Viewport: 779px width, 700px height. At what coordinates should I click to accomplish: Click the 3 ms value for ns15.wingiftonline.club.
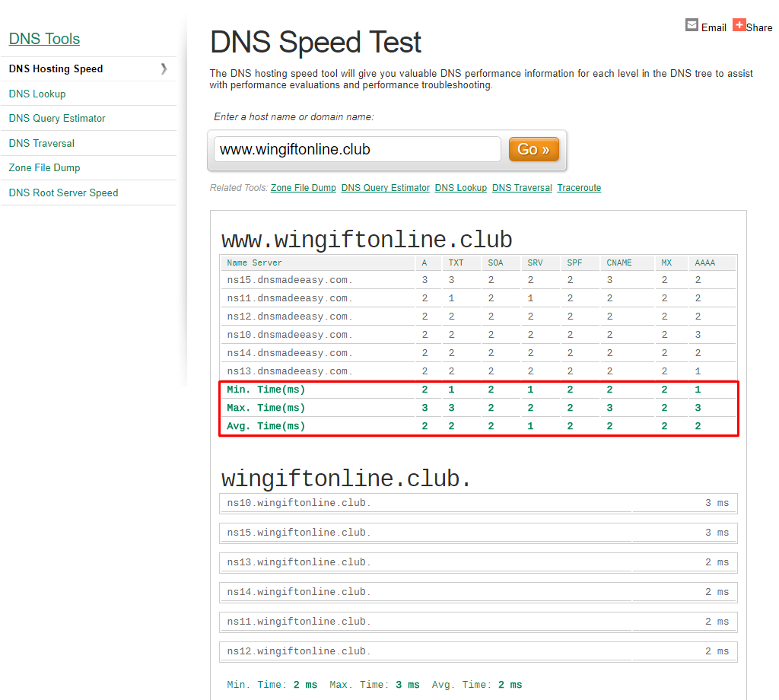(x=717, y=533)
